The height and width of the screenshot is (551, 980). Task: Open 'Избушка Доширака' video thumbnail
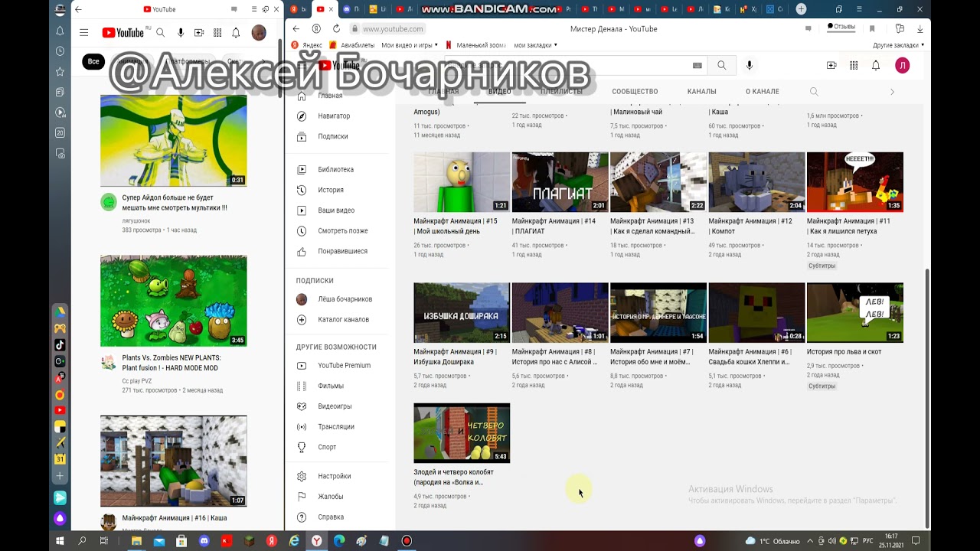(462, 313)
